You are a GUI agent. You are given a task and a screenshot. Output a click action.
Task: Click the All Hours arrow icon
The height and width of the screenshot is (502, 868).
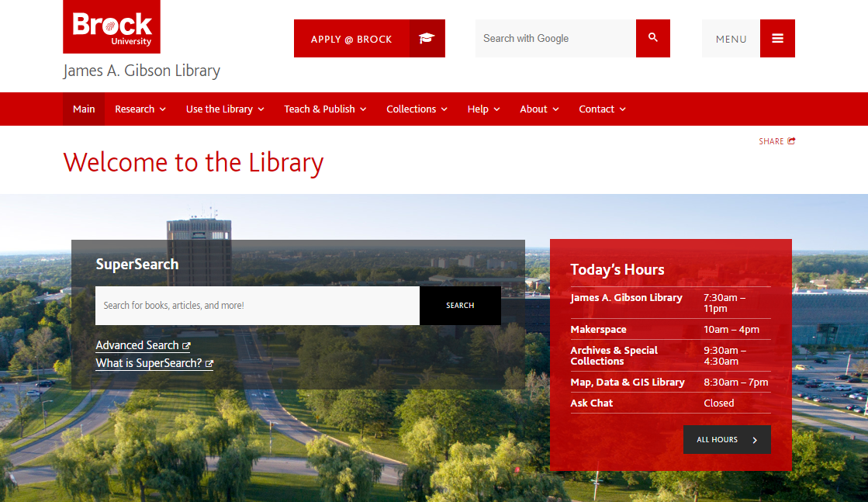[x=755, y=440]
